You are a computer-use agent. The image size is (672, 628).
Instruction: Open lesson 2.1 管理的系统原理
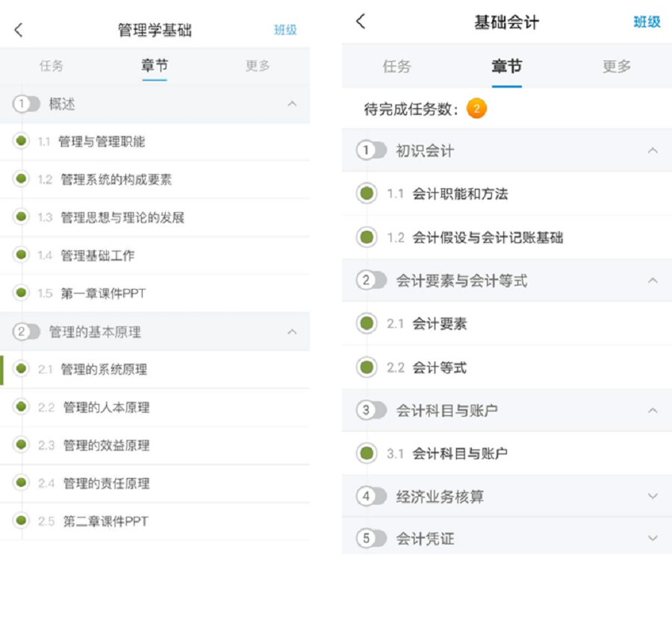(104, 369)
